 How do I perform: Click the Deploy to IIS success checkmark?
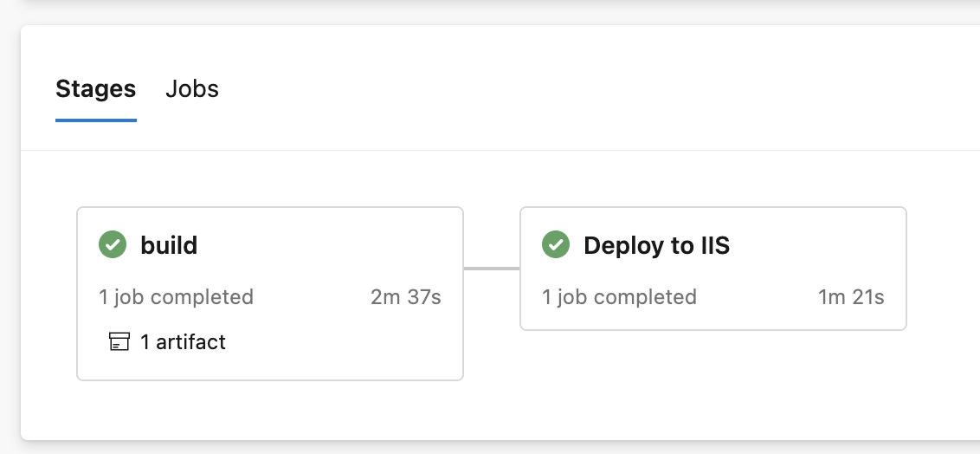[x=556, y=245]
